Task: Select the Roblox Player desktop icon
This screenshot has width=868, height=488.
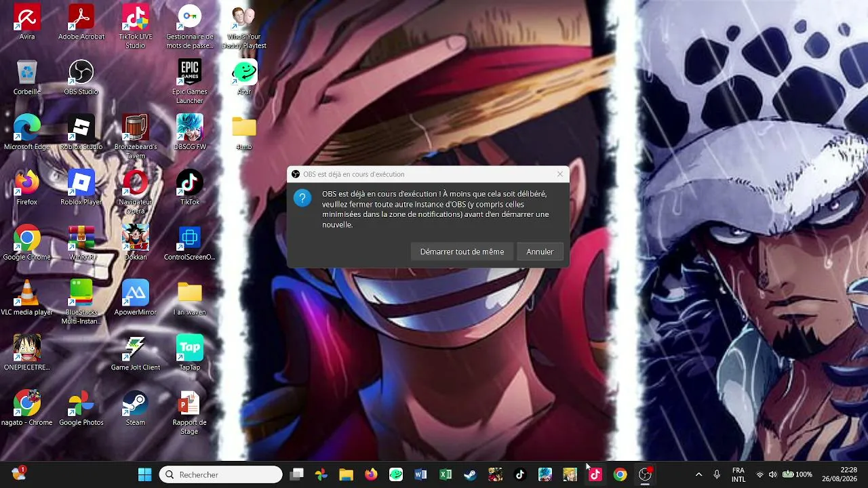Action: (81, 188)
